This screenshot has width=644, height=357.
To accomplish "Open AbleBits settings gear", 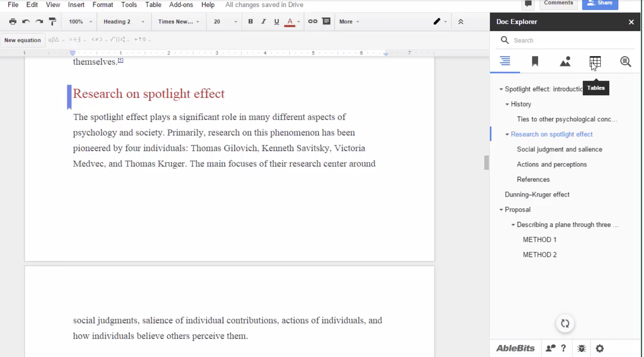I will [x=600, y=349].
